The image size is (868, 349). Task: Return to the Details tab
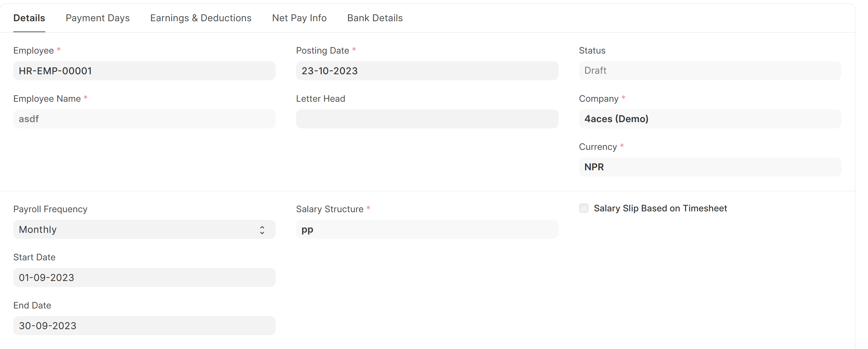(29, 18)
